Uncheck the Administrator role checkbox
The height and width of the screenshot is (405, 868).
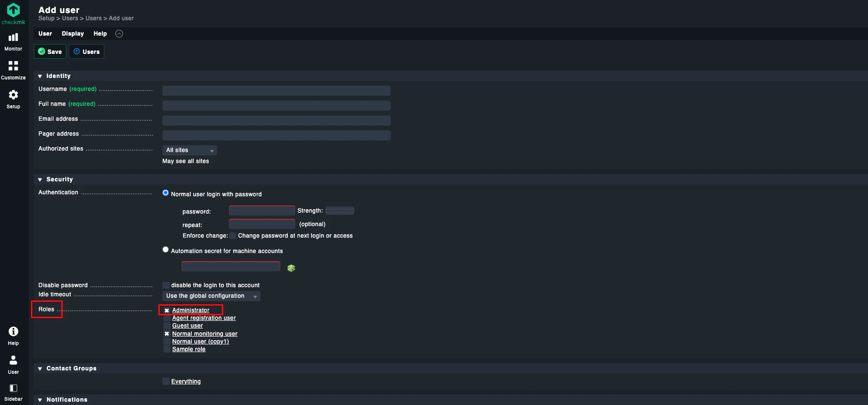pyautogui.click(x=167, y=310)
